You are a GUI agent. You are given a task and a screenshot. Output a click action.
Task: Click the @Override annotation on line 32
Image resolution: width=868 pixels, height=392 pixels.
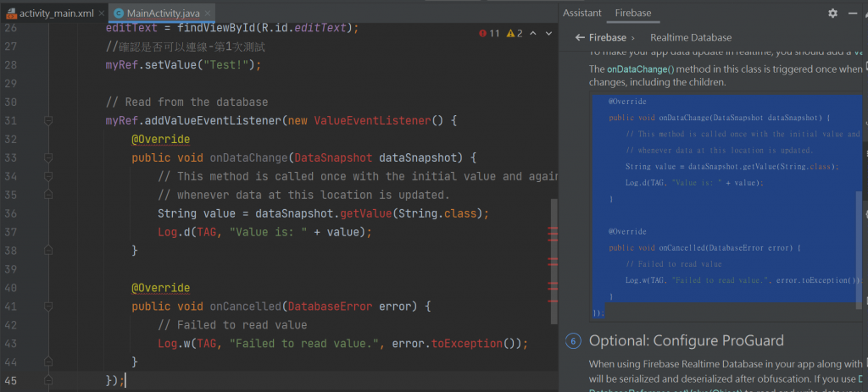pyautogui.click(x=160, y=140)
